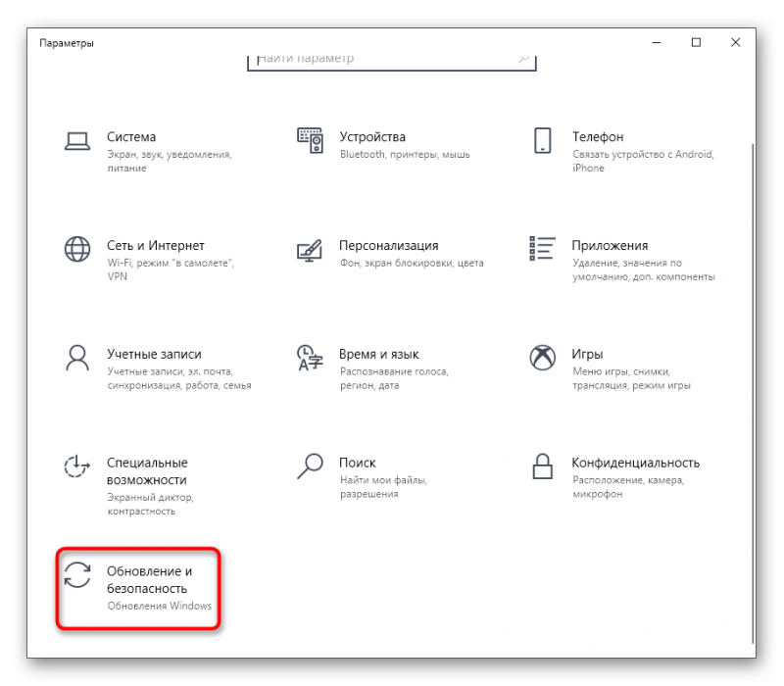Choose the Приложения title
The height and width of the screenshot is (686, 784).
[610, 246]
